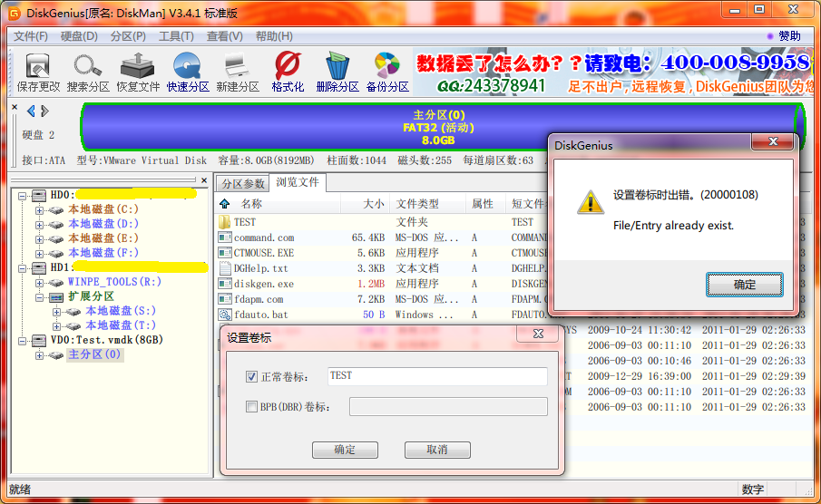Image resolution: width=821 pixels, height=504 pixels.
Task: Open the 硬盘(D) menu
Action: click(x=79, y=36)
